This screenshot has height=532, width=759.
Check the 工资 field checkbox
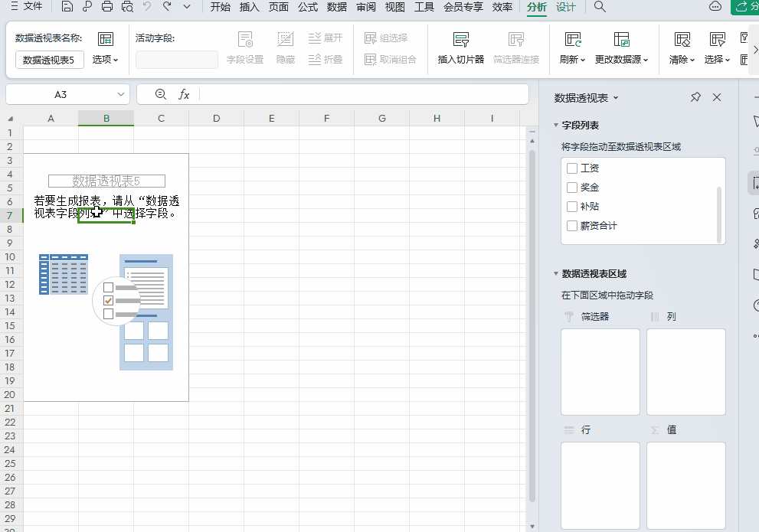[571, 168]
